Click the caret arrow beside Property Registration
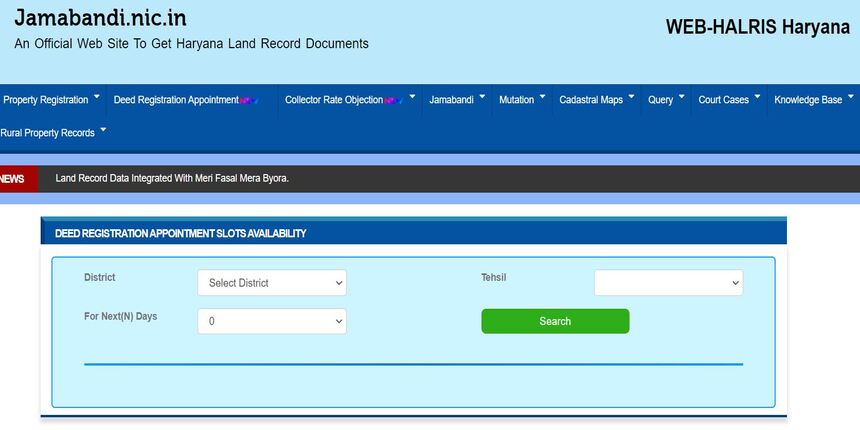860x430 pixels. tap(97, 98)
